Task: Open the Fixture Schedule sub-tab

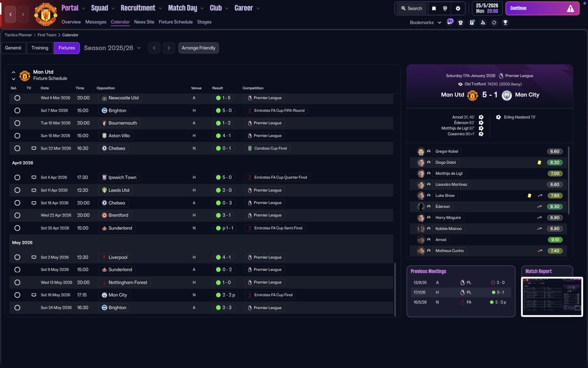Action: (176, 22)
